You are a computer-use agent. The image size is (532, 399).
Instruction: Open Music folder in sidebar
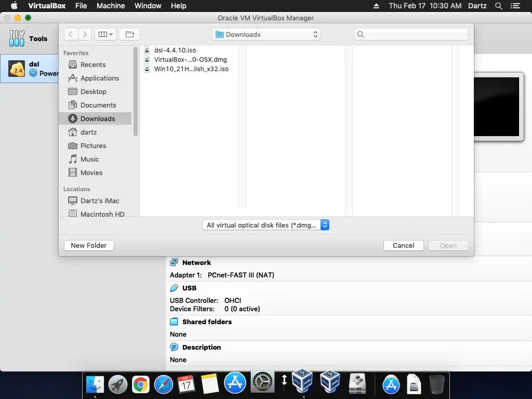click(95, 159)
